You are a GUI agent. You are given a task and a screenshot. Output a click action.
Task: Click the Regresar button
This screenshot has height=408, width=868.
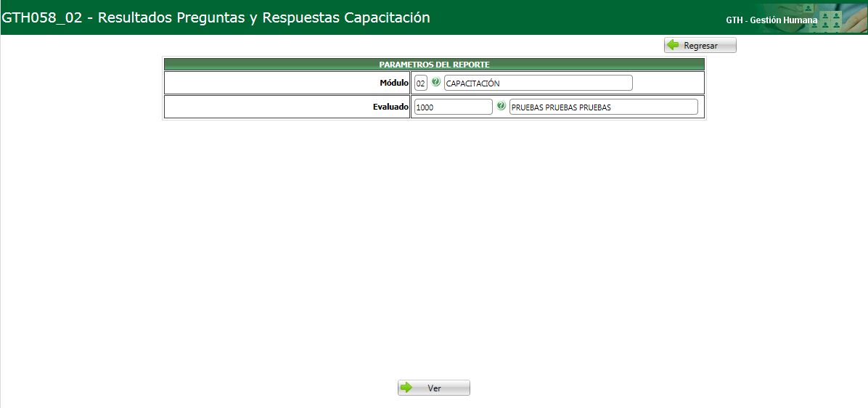pos(700,46)
